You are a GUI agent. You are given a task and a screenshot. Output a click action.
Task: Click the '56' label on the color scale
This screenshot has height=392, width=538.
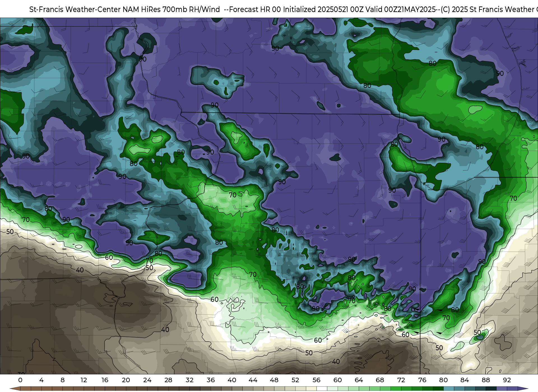click(x=317, y=380)
